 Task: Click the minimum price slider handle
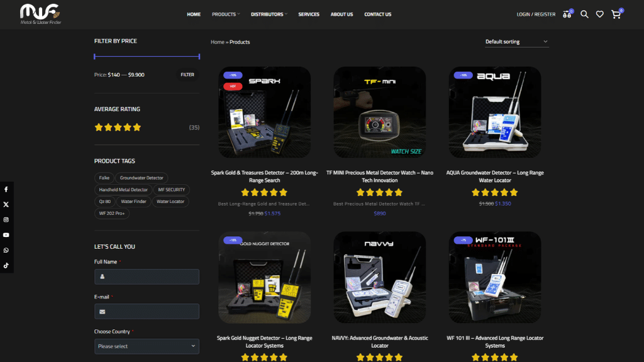(x=94, y=56)
